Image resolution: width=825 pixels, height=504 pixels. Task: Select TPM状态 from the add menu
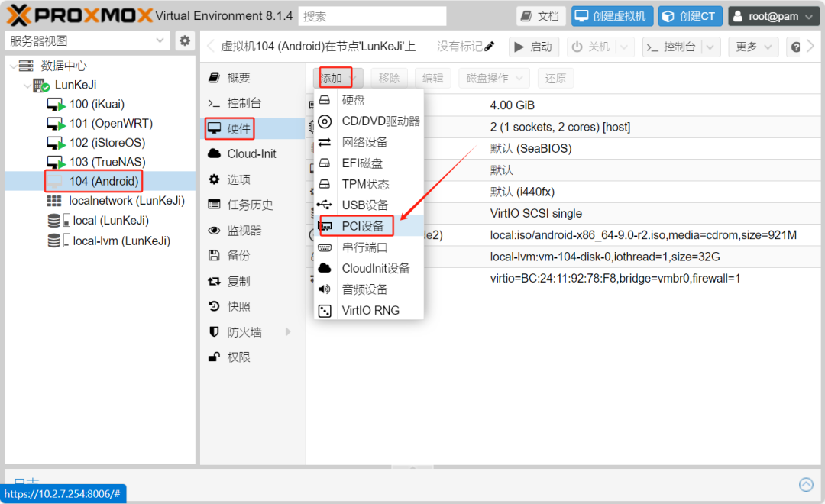pyautogui.click(x=369, y=184)
